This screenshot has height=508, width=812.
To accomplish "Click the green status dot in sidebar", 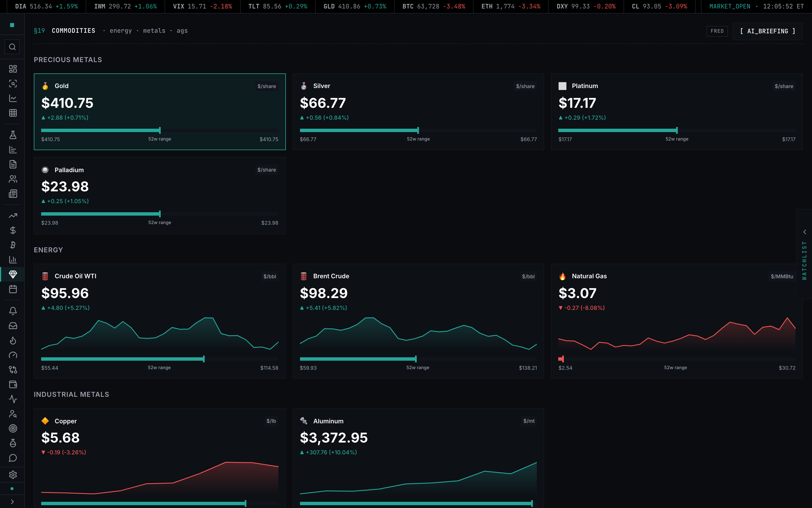I will (12, 489).
